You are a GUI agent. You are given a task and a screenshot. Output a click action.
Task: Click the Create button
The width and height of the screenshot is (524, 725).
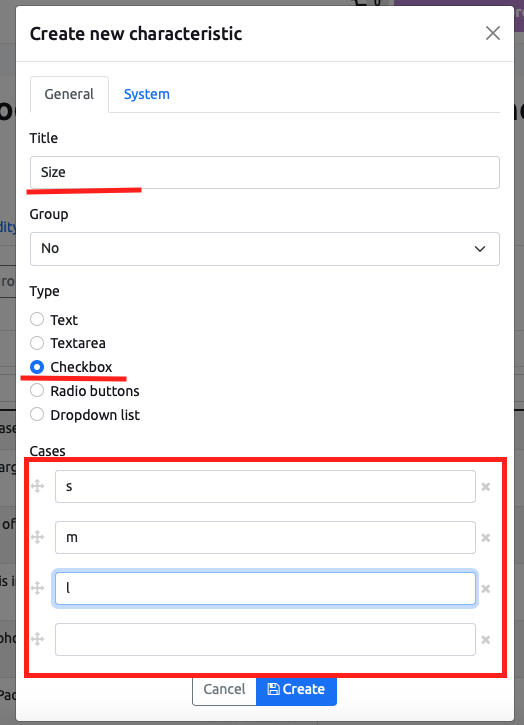point(296,689)
